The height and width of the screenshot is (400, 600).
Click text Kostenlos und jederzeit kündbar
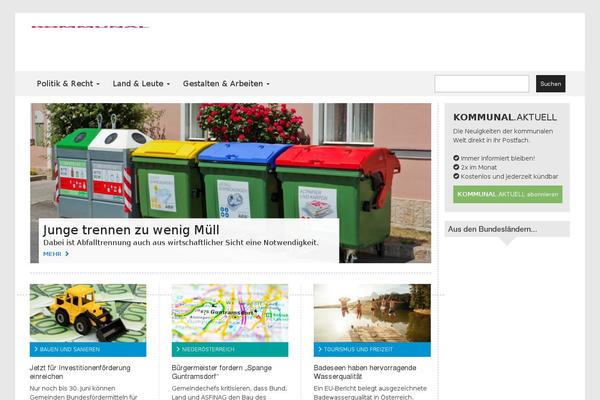point(509,176)
